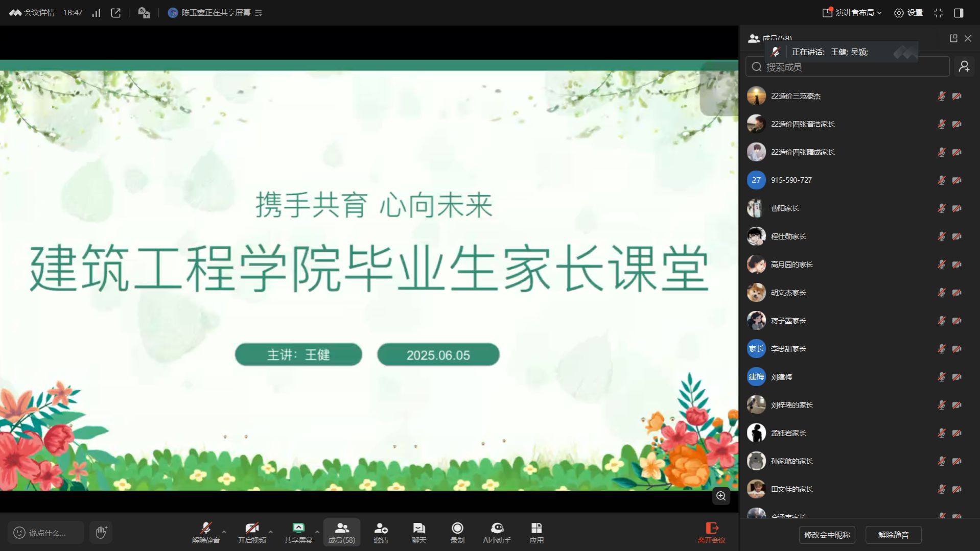Open the Apps menu icon
Image resolution: width=980 pixels, height=551 pixels.
(536, 532)
